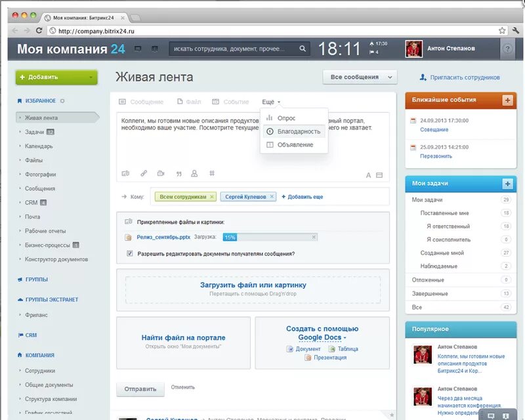Toggle the Еще dropdown menu
This screenshot has height=420, width=525.
[x=271, y=102]
